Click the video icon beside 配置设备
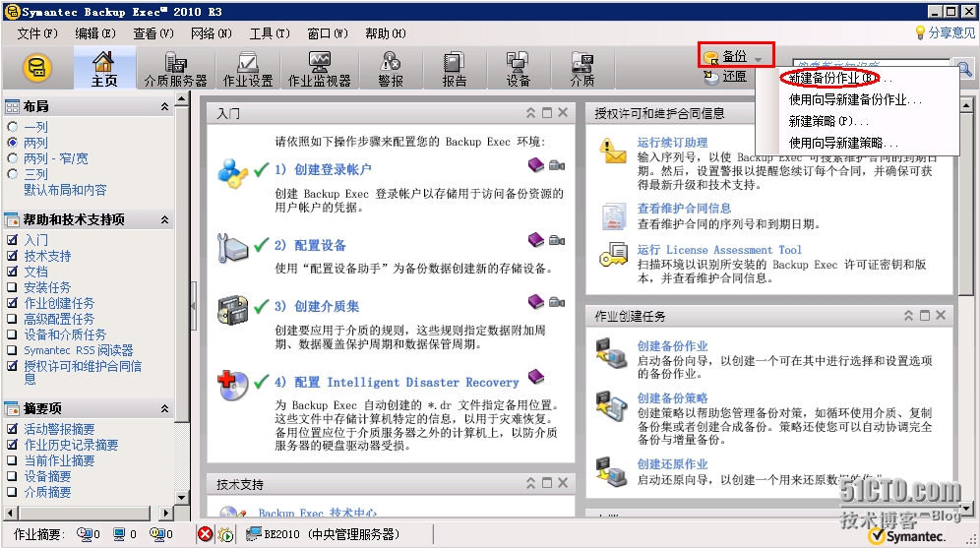980x548 pixels. 557,241
